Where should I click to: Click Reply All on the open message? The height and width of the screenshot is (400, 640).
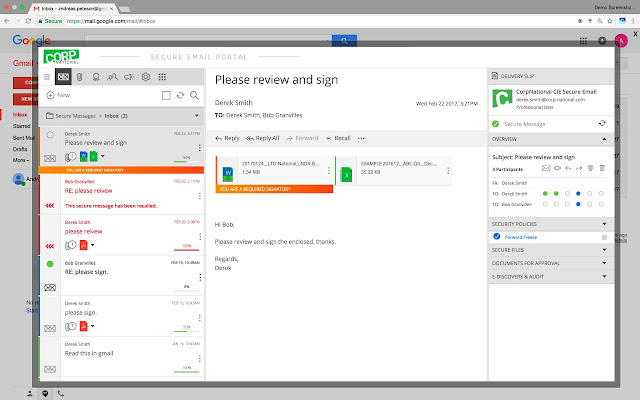click(262, 138)
